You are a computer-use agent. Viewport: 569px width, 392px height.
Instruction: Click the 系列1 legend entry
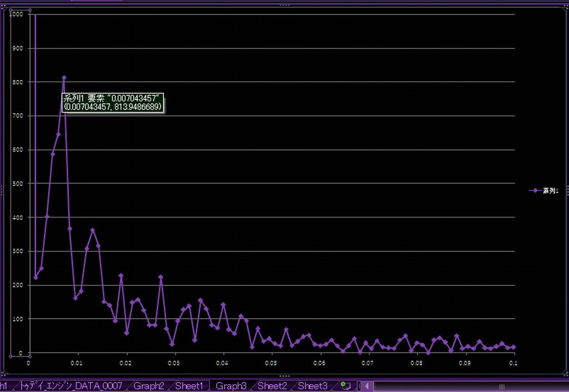(550, 190)
